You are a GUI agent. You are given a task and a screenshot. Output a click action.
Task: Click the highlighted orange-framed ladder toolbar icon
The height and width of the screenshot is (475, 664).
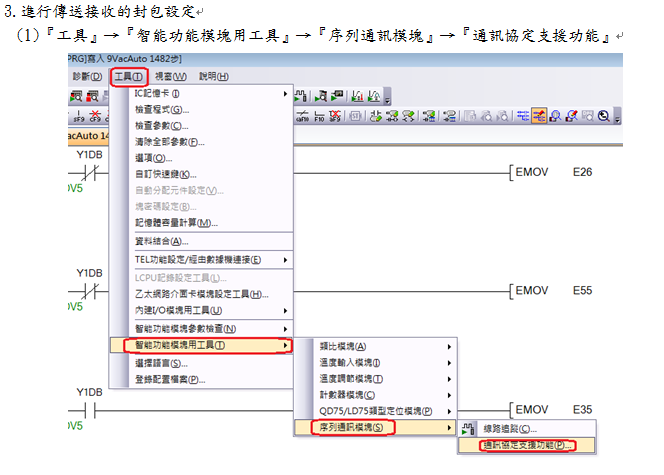click(x=540, y=117)
